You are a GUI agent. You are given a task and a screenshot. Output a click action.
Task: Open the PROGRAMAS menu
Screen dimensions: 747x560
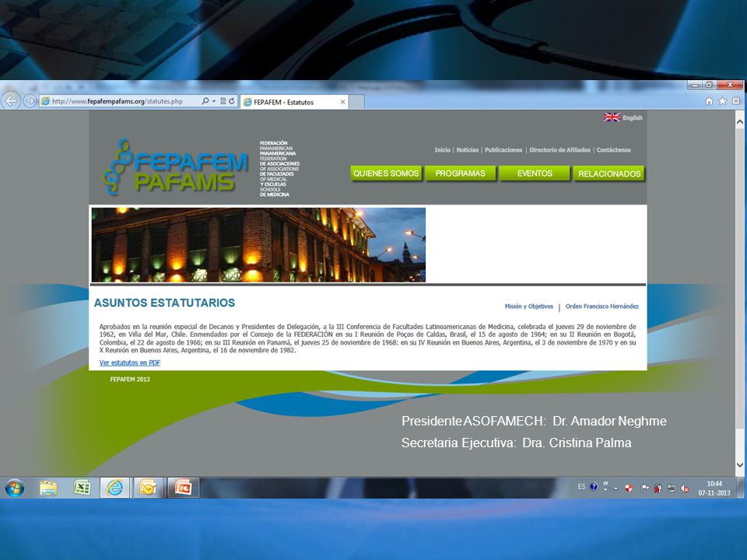click(x=460, y=173)
